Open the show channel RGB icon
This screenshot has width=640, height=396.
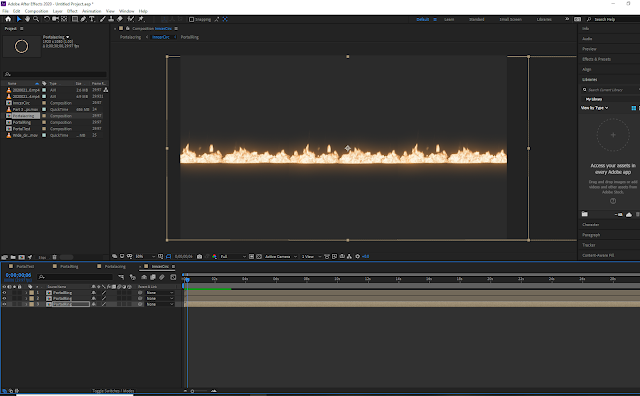(214, 256)
